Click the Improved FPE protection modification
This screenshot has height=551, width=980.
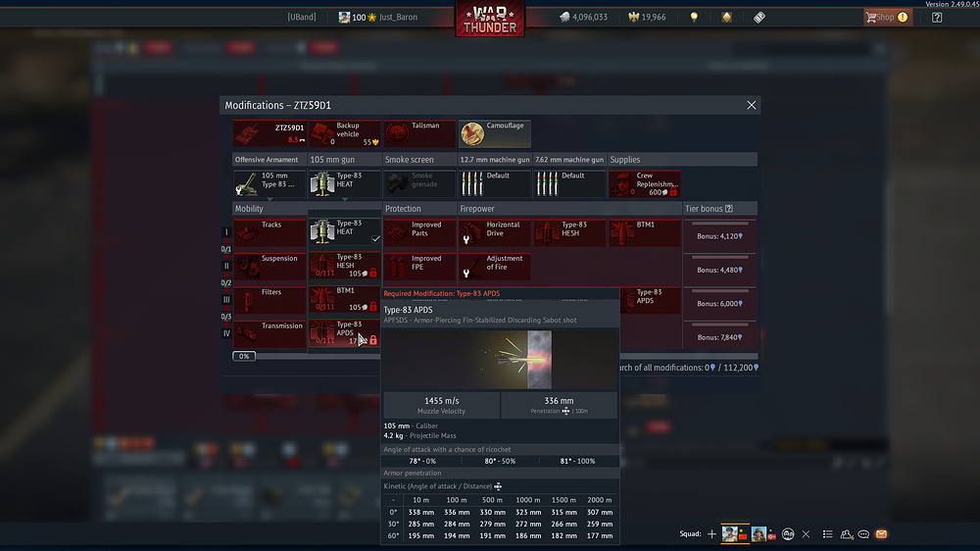[419, 266]
